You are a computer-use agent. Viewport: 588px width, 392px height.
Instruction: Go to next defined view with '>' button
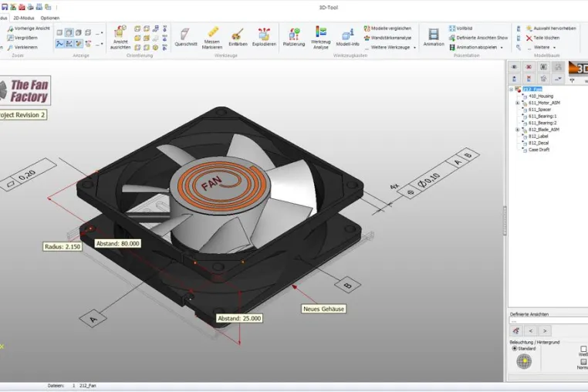545,331
